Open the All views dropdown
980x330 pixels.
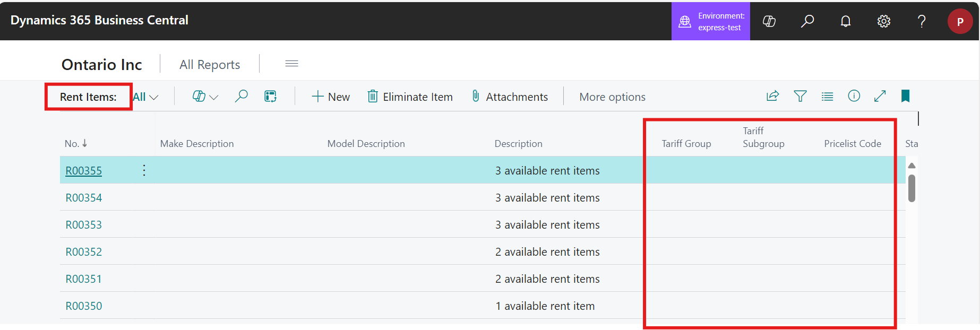[x=145, y=97]
